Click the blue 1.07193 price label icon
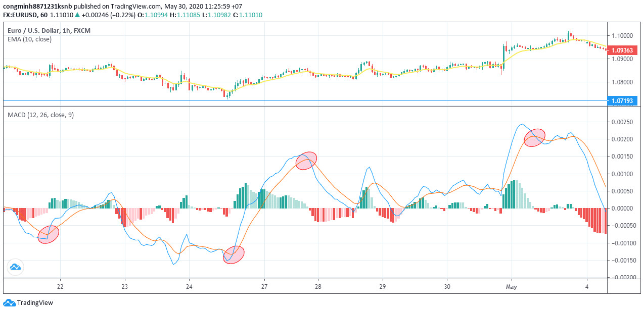The height and width of the screenshot is (312, 644). click(x=623, y=101)
